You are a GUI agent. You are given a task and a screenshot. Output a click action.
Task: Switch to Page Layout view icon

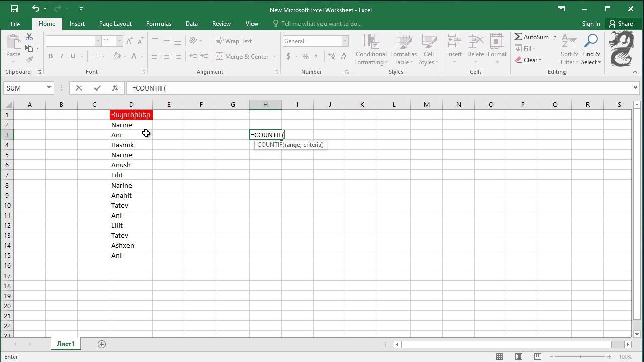click(519, 357)
